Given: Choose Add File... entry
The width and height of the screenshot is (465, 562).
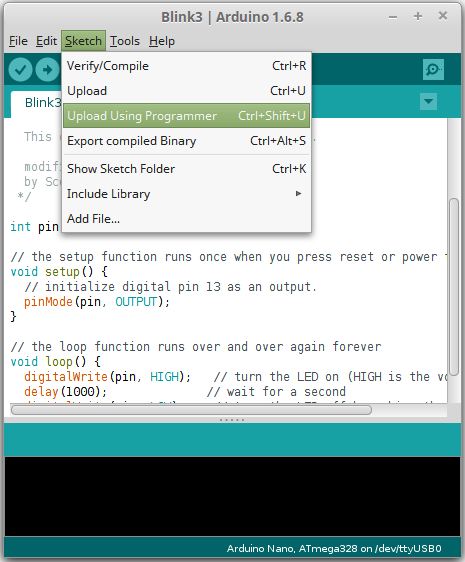Looking at the screenshot, I should pyautogui.click(x=186, y=219).
